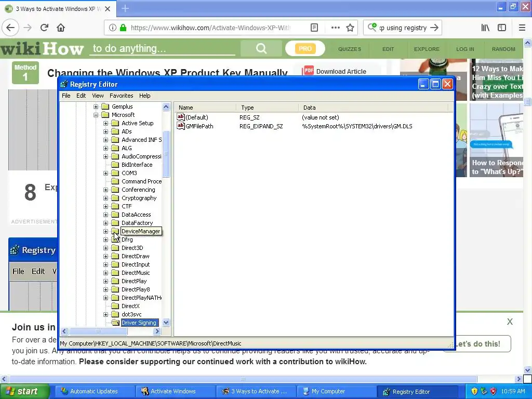The width and height of the screenshot is (532, 399).
Task: Go back with the browser back arrow
Action: 10,28
